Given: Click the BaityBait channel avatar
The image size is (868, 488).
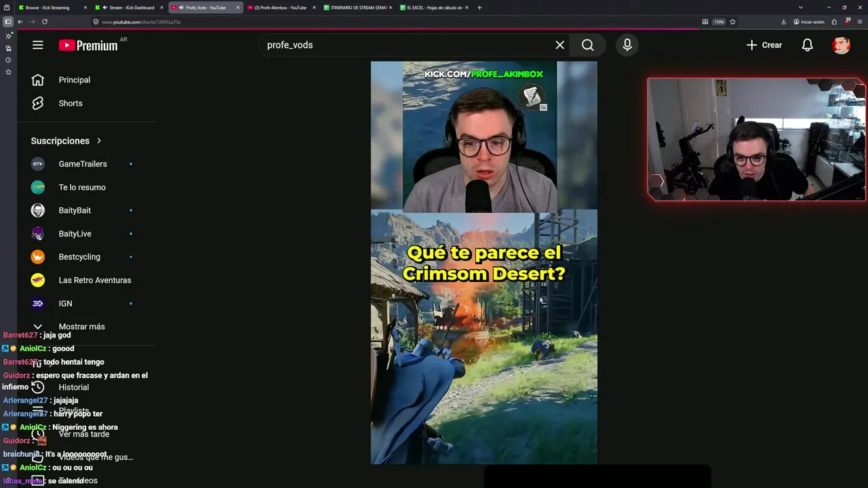Looking at the screenshot, I should [38, 210].
